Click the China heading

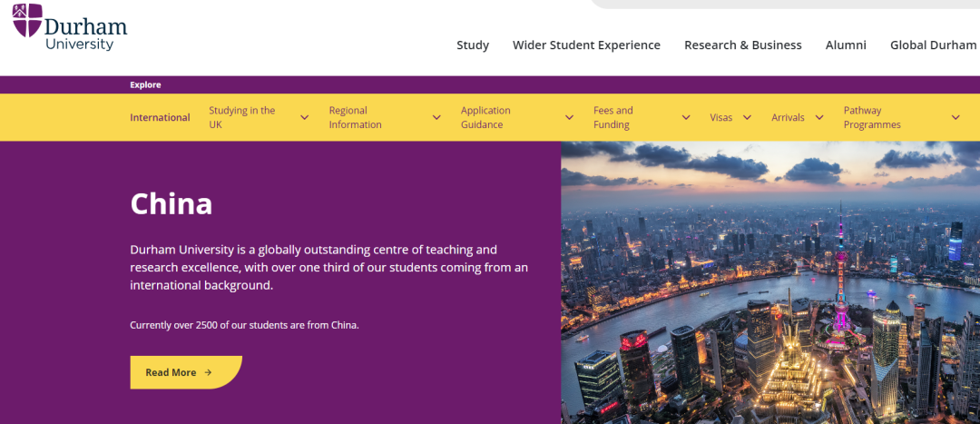pyautogui.click(x=171, y=204)
